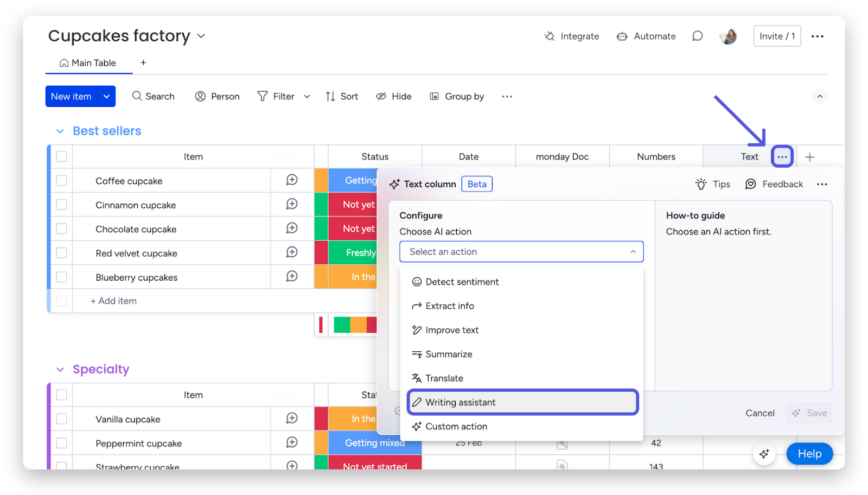Open the Integrate apps icon
Image resolution: width=868 pixels, height=495 pixels.
point(550,36)
